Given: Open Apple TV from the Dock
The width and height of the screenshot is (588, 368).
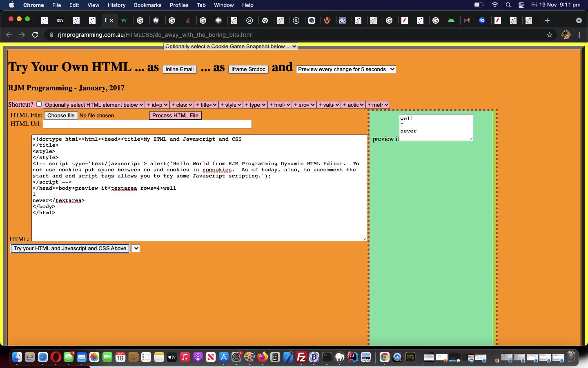Looking at the screenshot, I should pyautogui.click(x=172, y=357).
